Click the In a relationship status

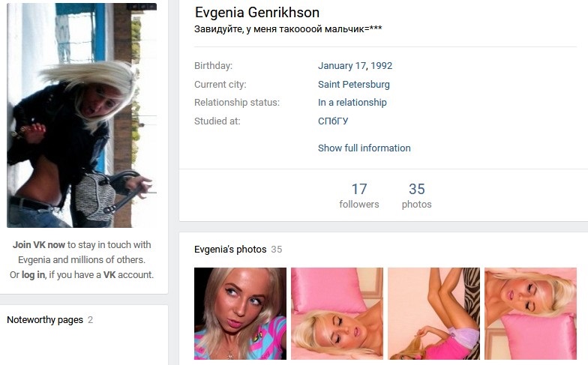pyautogui.click(x=352, y=102)
